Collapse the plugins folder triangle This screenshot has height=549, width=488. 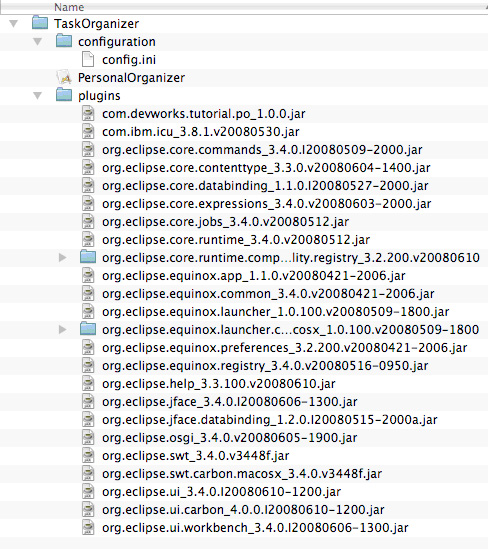click(37, 96)
